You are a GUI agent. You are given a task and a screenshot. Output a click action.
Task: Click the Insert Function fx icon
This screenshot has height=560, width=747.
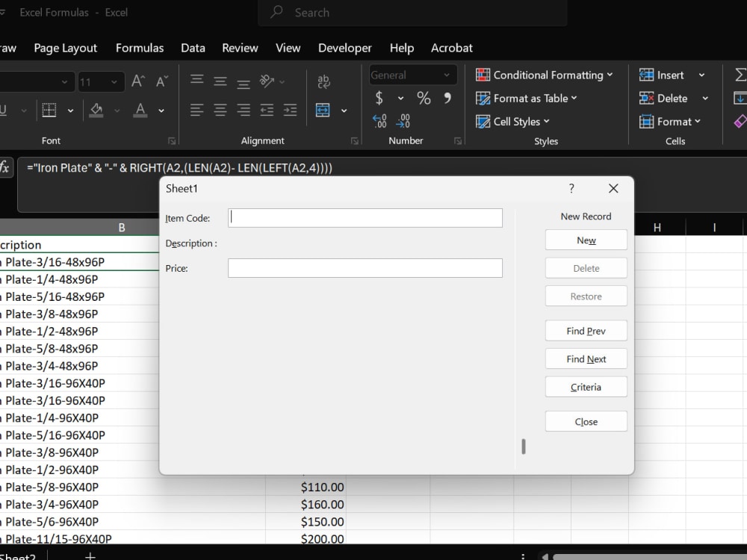pyautogui.click(x=4, y=167)
